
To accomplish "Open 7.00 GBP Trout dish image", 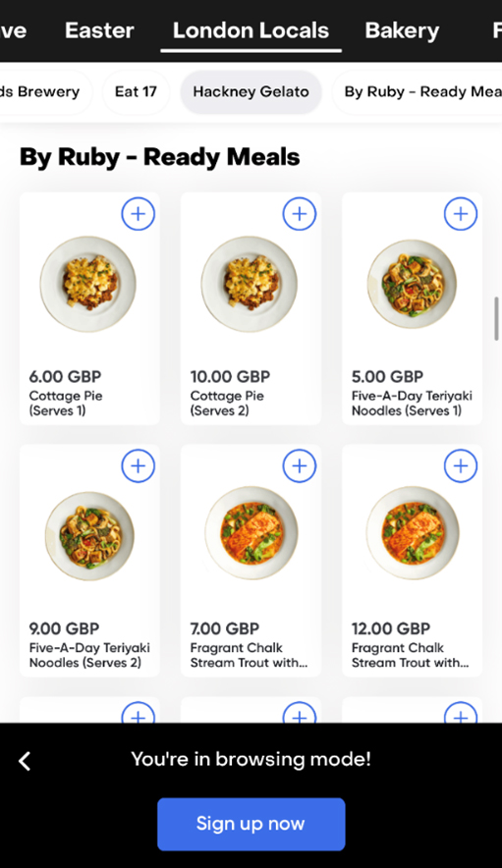I will pyautogui.click(x=251, y=532).
